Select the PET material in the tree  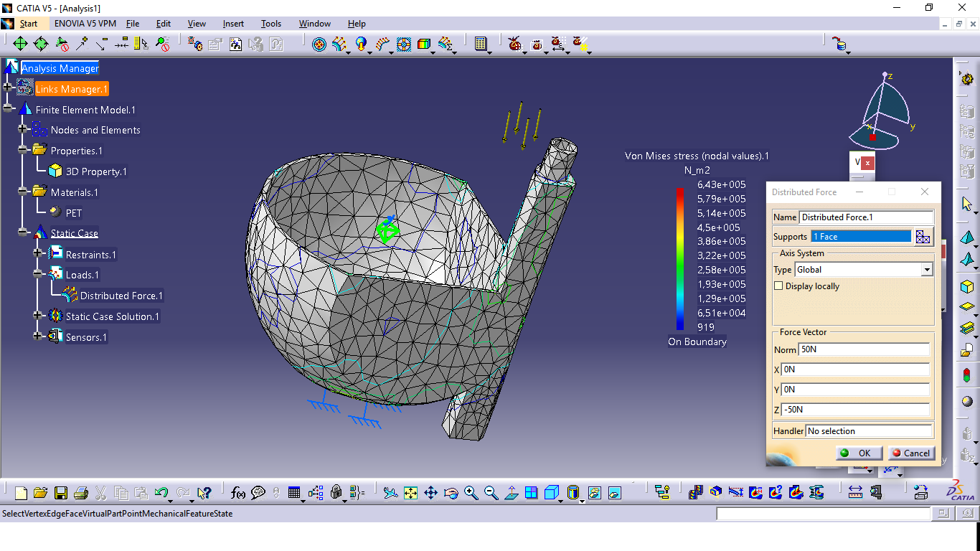tap(74, 213)
